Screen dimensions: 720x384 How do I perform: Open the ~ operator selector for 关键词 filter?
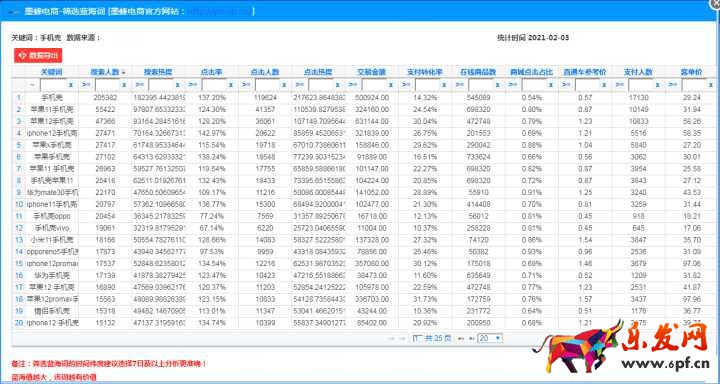32,85
